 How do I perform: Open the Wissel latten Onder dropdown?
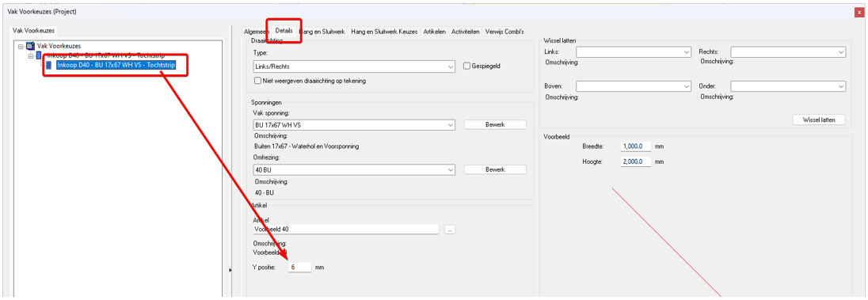pos(788,87)
